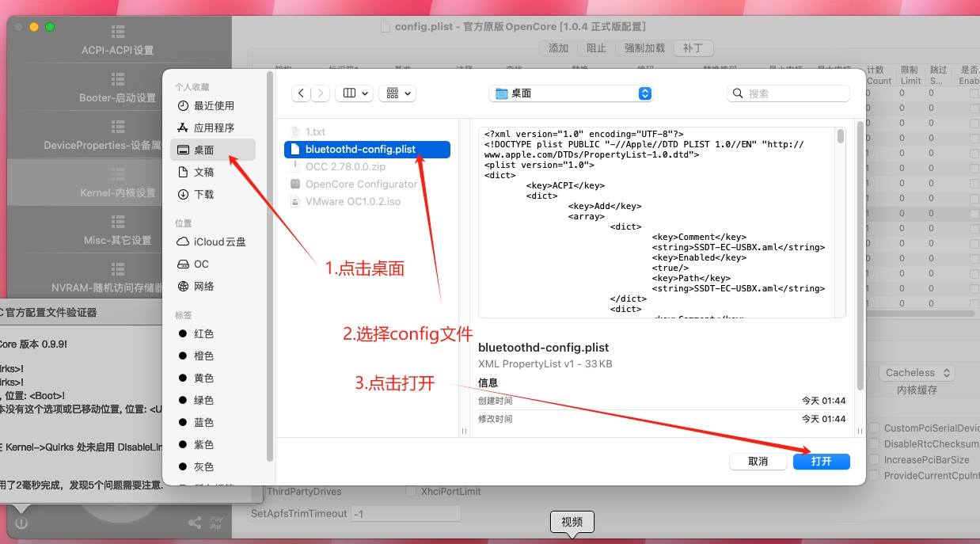The image size is (980, 544).
Task: Filter by the 黄色 tag
Action: (x=214, y=378)
